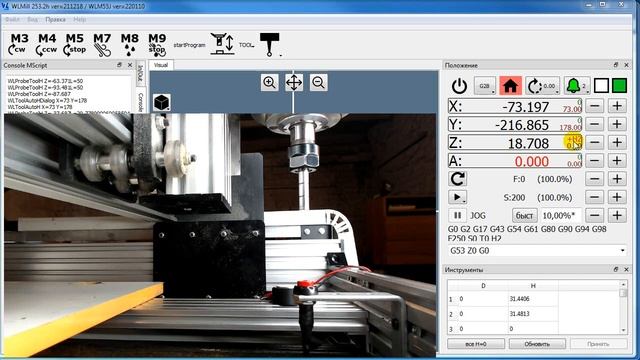Jog A axis minus
This screenshot has width=640, height=360.
595,161
